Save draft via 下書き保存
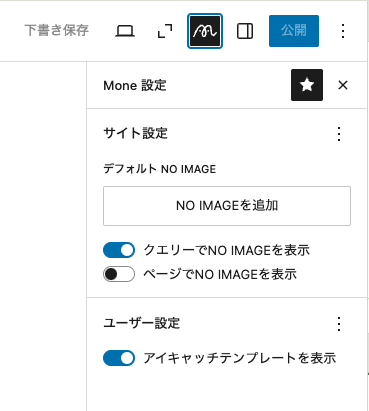 [x=57, y=30]
